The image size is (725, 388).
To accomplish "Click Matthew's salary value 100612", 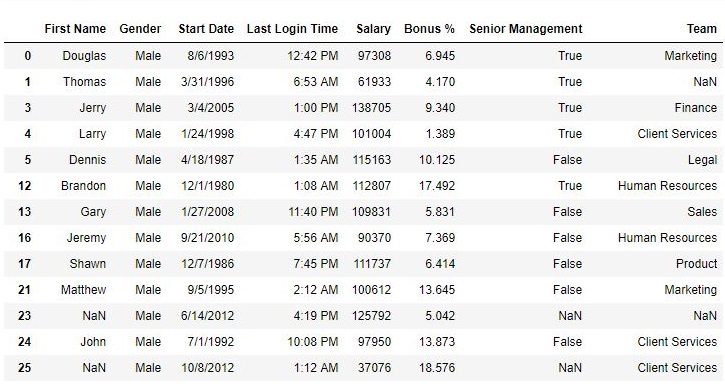I will click(372, 290).
